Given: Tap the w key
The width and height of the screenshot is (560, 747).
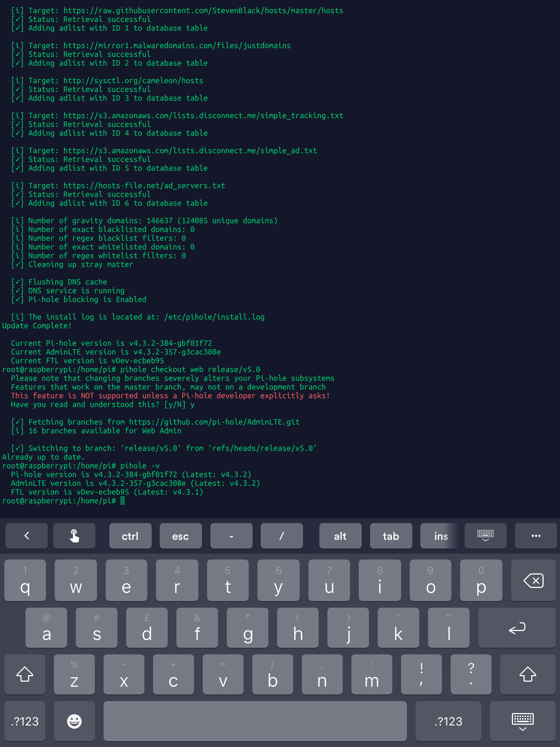Looking at the screenshot, I should tap(75, 580).
